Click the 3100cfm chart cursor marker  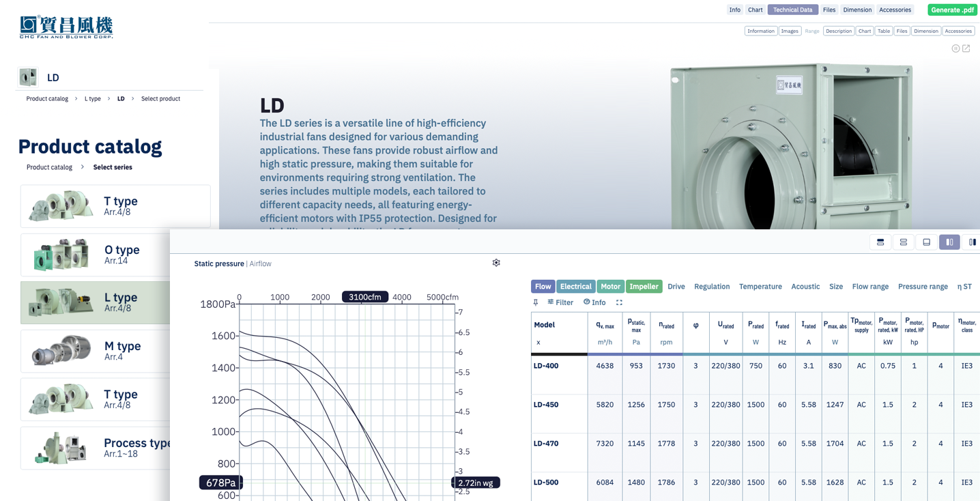tap(365, 297)
